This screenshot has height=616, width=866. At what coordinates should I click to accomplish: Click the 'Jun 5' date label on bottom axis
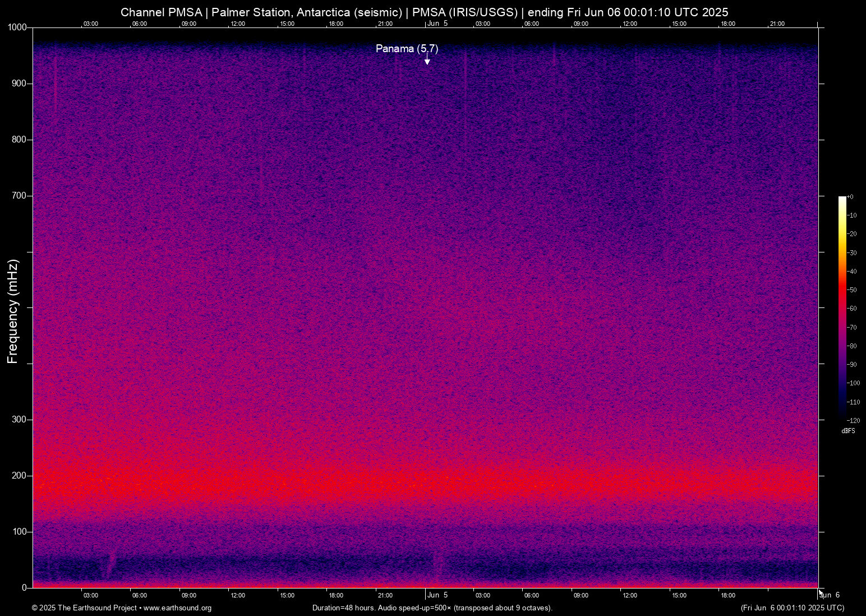437,595
